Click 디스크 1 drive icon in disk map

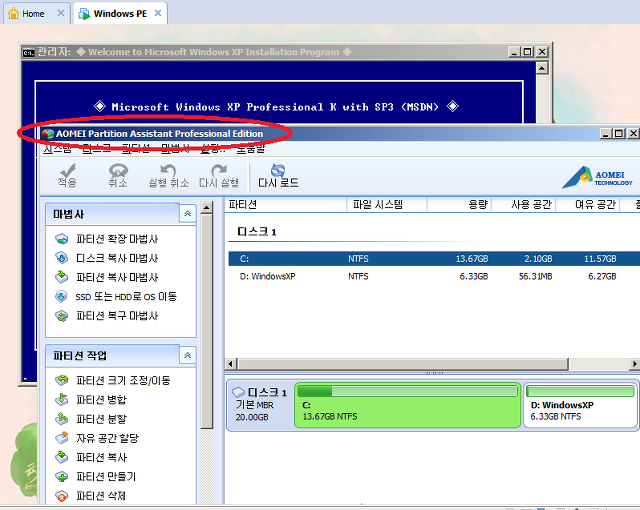coord(238,392)
